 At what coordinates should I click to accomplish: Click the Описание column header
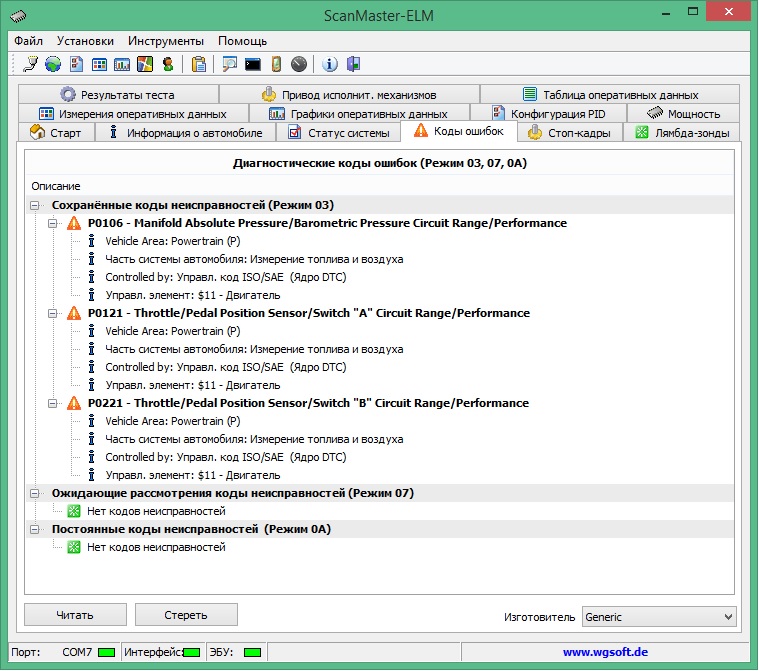[x=56, y=186]
